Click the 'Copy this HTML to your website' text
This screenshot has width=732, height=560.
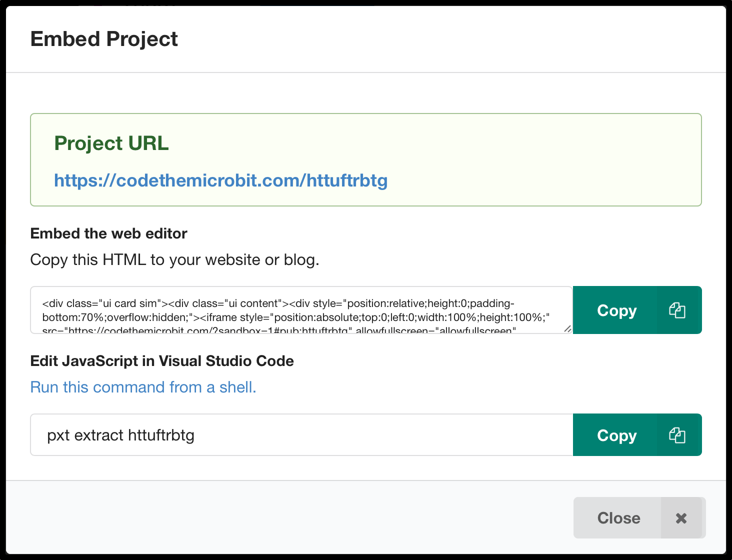point(174,260)
